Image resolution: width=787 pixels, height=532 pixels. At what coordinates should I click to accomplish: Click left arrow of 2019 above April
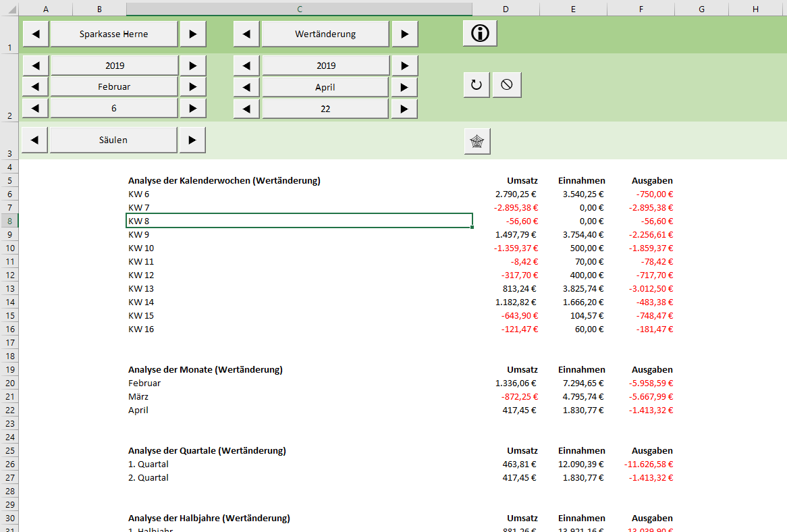click(x=246, y=65)
